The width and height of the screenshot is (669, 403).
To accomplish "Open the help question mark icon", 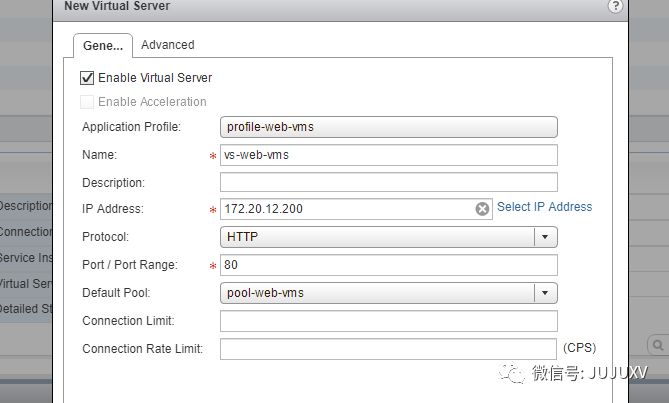I will click(615, 6).
